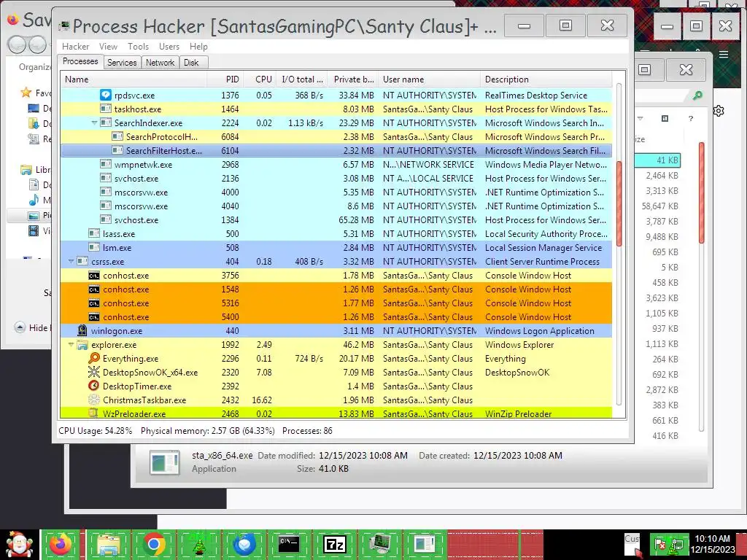747x560 pixels.
Task: Open Firefox from the taskbar
Action: click(x=61, y=544)
